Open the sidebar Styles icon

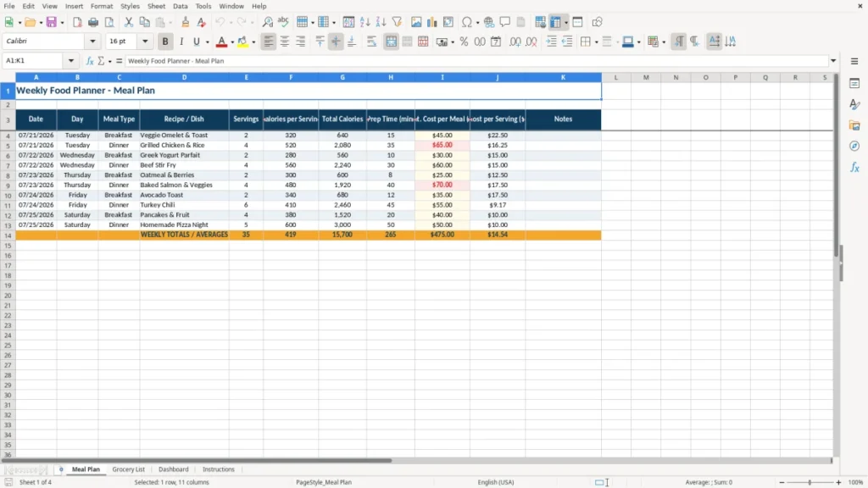click(854, 104)
